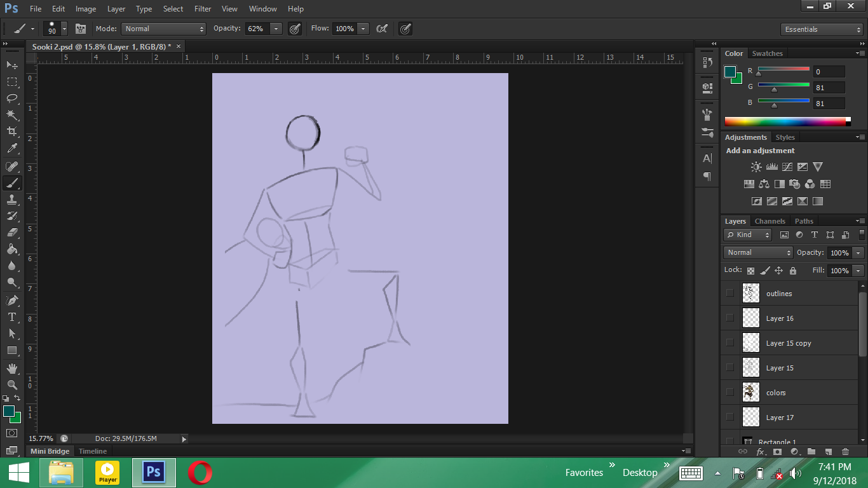Switch to the Channels tab

pyautogui.click(x=770, y=221)
